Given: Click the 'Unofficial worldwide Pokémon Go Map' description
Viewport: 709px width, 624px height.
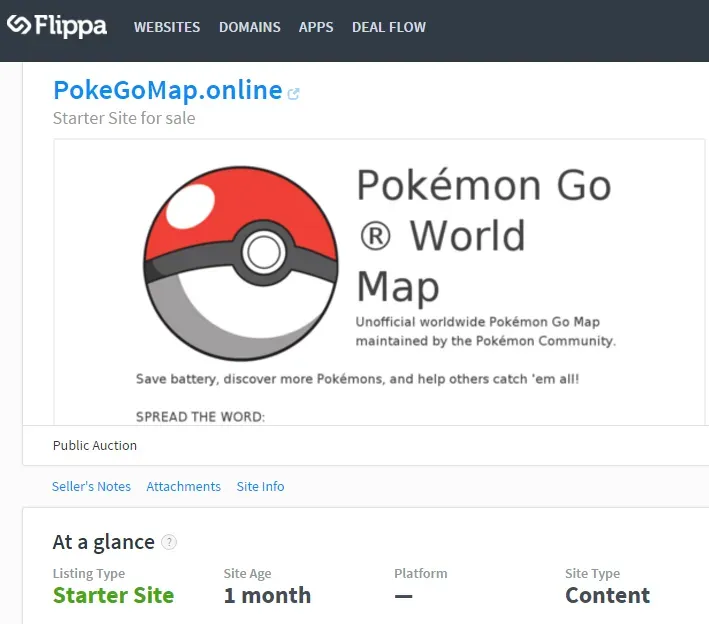Looking at the screenshot, I should coord(486,331).
